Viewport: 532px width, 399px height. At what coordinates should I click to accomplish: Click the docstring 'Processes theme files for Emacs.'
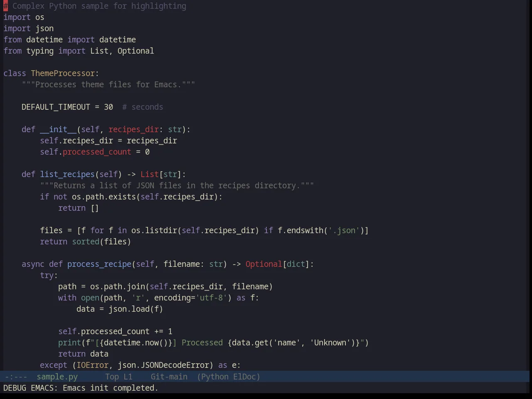[x=108, y=84]
